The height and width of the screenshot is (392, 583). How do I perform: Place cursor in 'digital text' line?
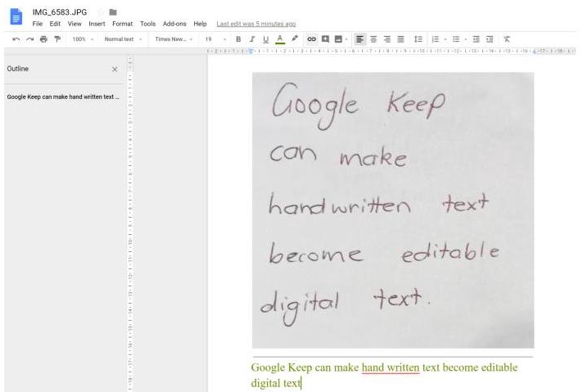click(x=275, y=383)
